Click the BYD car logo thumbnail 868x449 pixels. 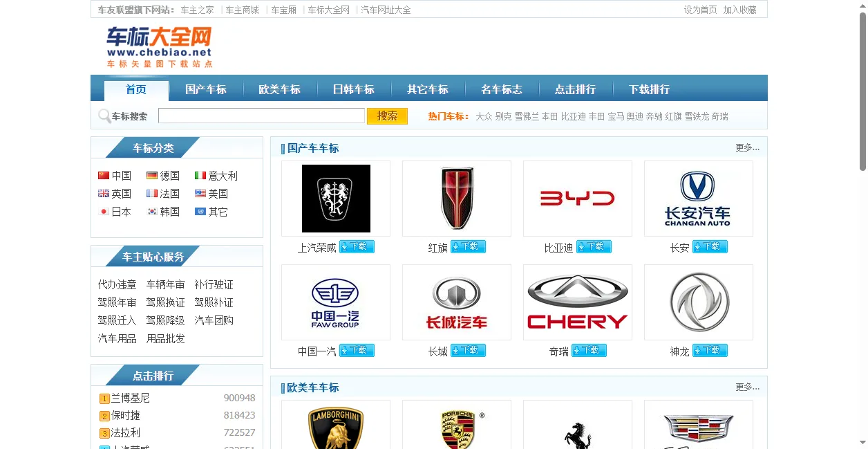tap(577, 199)
